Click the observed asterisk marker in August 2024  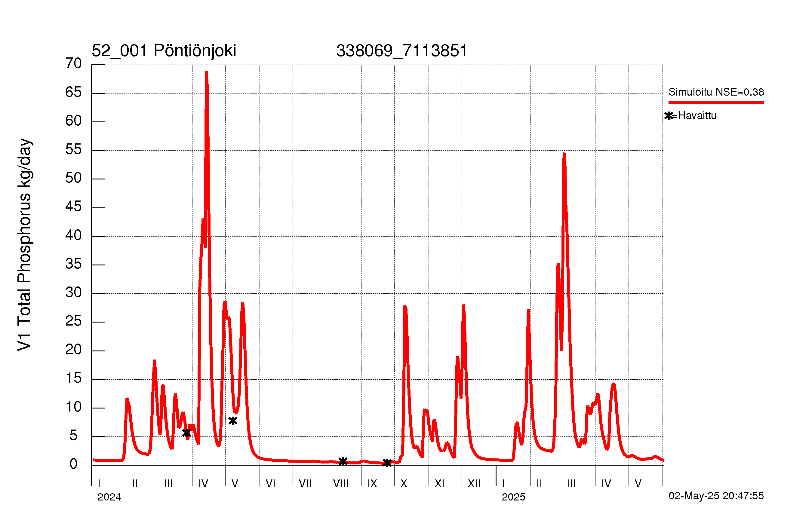pyautogui.click(x=343, y=461)
